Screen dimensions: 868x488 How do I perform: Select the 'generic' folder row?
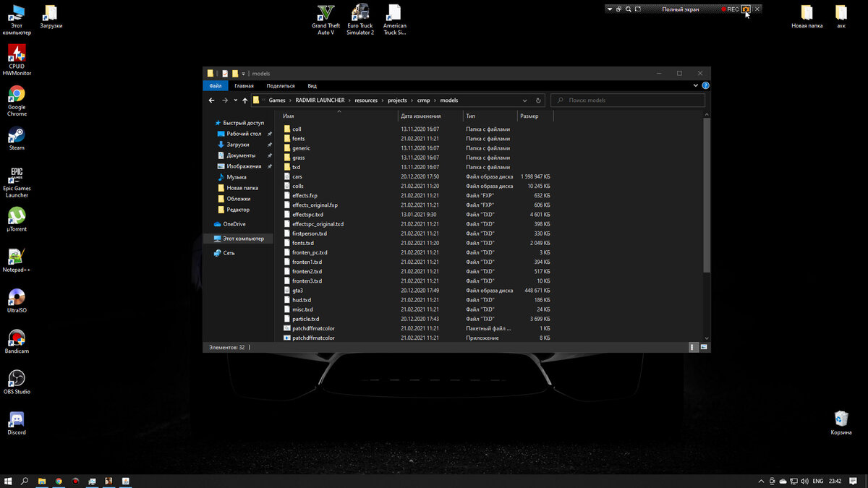(x=417, y=148)
